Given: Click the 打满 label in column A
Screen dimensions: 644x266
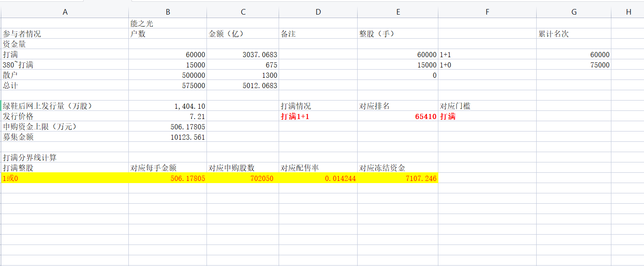Looking at the screenshot, I should 65,55.
